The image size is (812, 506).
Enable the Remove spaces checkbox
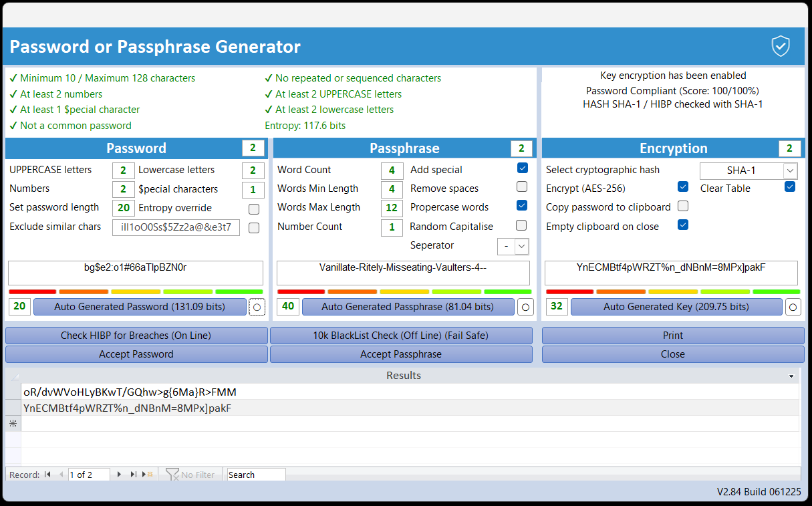coord(522,187)
